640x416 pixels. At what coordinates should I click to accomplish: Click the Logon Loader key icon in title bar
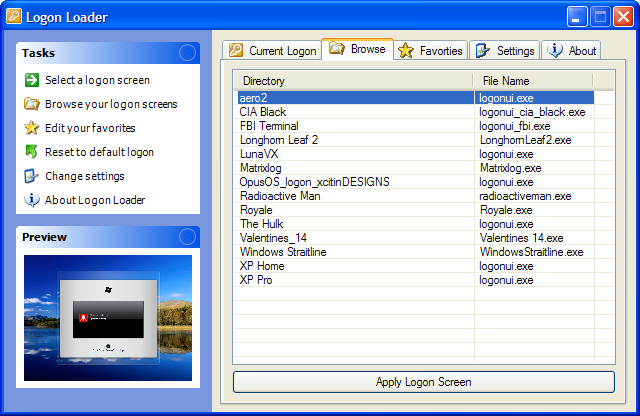tap(14, 16)
